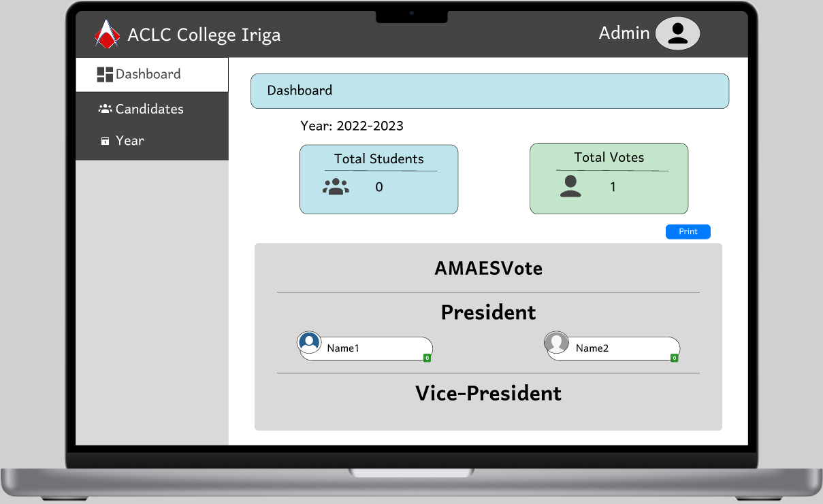Click the ACLC College Iriga logo

[x=107, y=34]
